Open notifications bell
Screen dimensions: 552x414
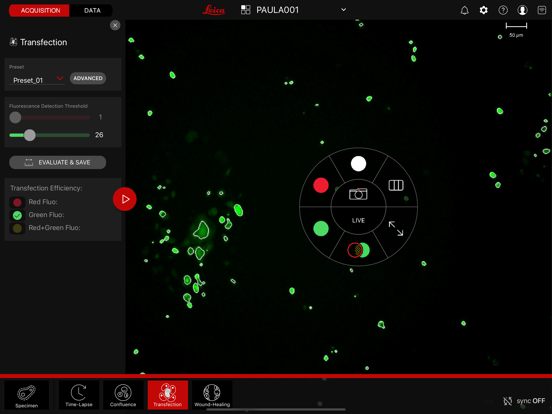point(464,10)
